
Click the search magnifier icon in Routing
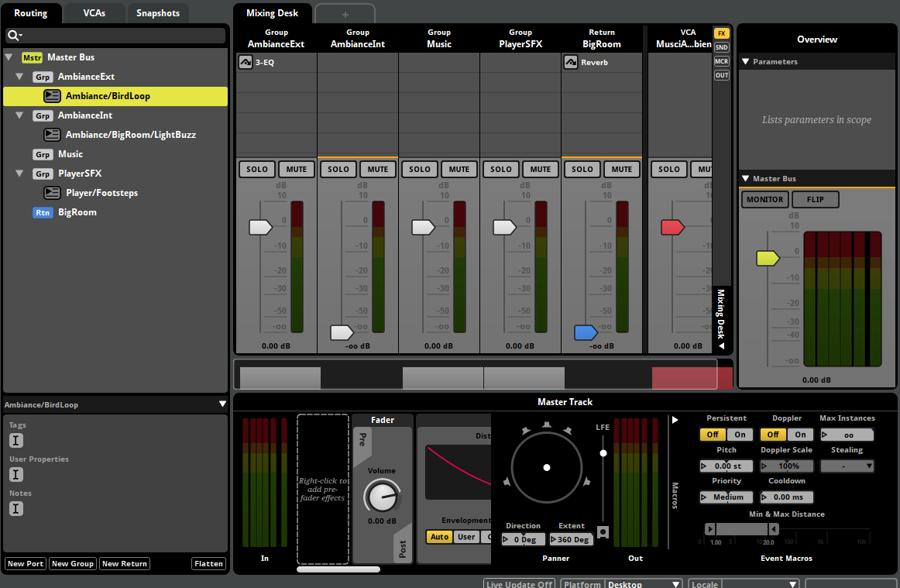click(13, 36)
